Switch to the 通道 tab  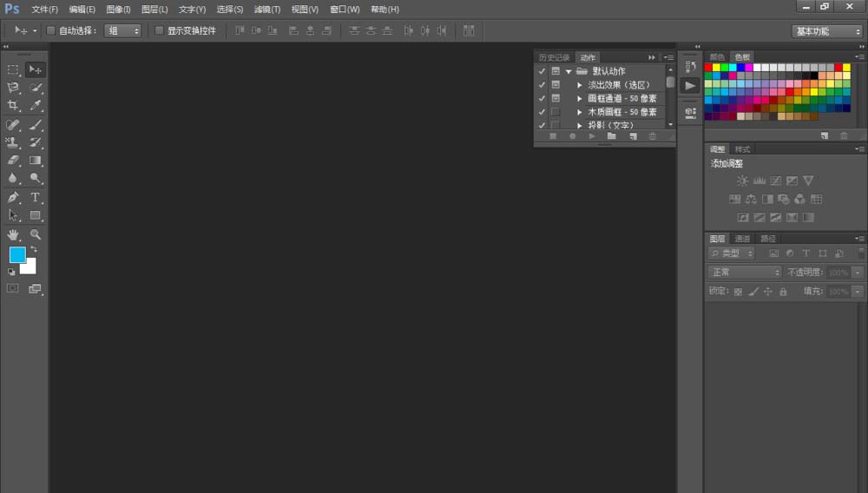click(742, 239)
